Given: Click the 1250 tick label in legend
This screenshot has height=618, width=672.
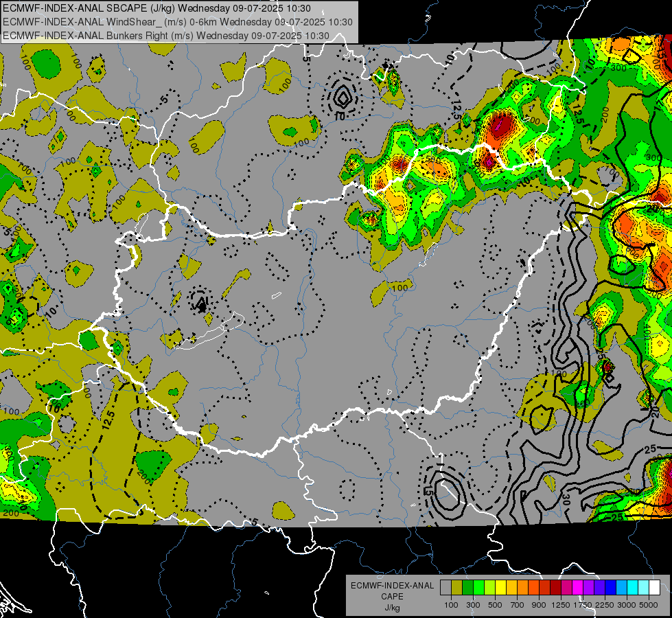Looking at the screenshot, I should [x=561, y=605].
